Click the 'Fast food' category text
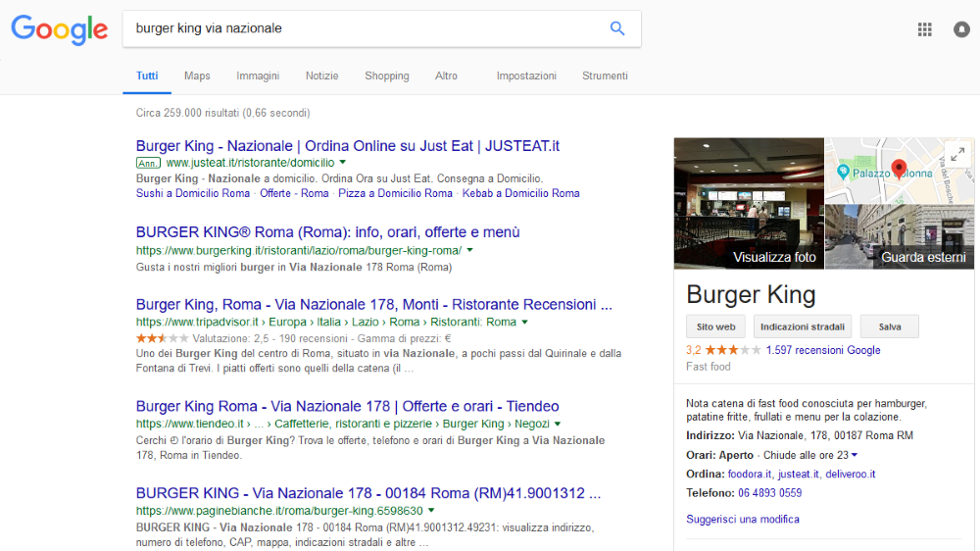The width and height of the screenshot is (980, 551). pyautogui.click(x=709, y=367)
